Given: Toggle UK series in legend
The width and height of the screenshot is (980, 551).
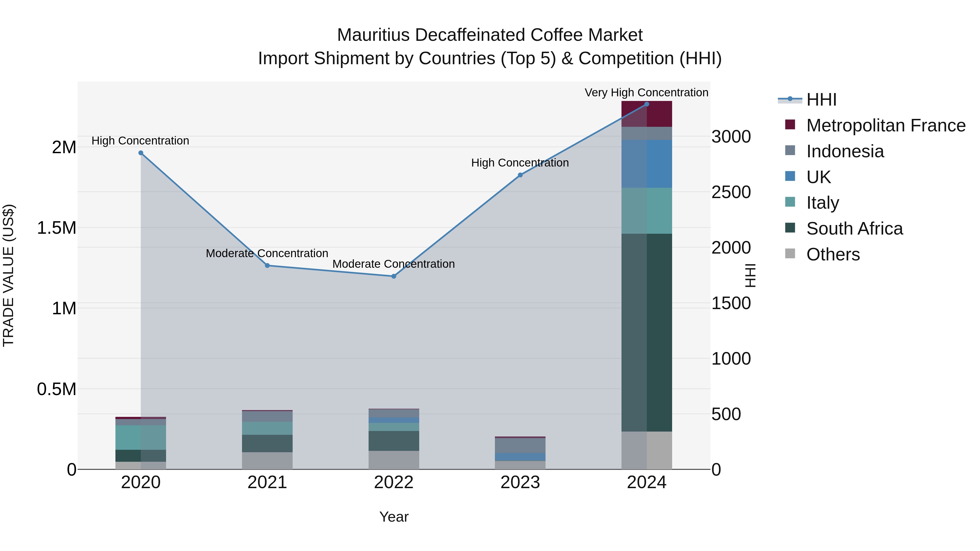Looking at the screenshot, I should click(x=808, y=177).
